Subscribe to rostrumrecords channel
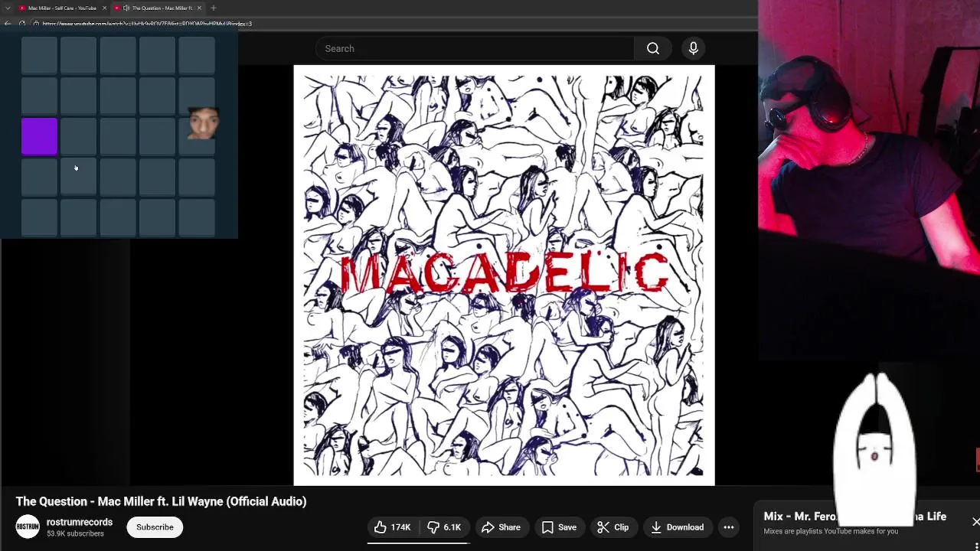Viewport: 980px width, 551px height. [x=155, y=527]
